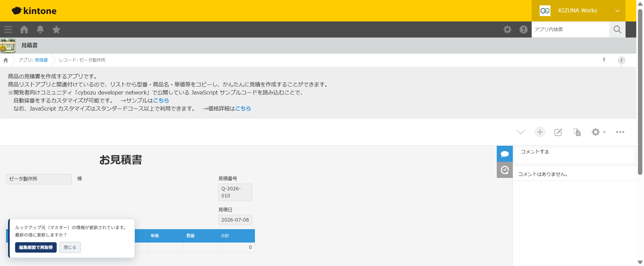Open app settings gear dropdown

(599, 132)
